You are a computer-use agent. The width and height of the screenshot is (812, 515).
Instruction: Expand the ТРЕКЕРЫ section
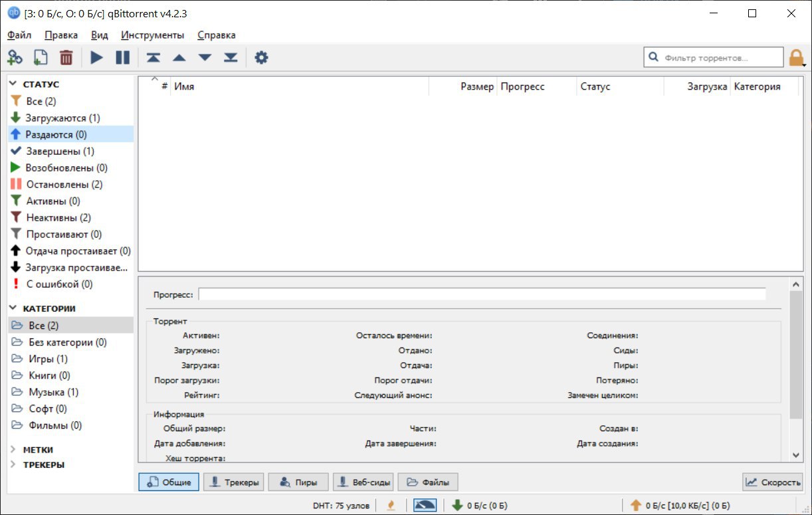13,464
